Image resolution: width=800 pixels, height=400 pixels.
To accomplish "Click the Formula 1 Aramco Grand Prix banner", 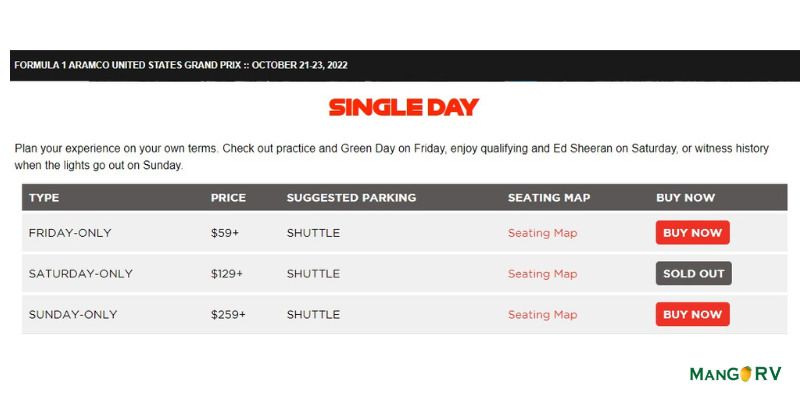I will point(180,65).
